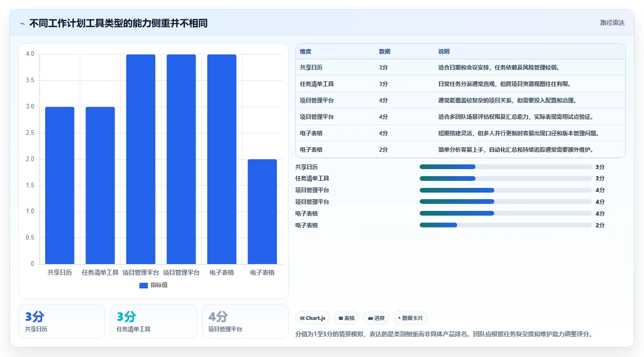Select the 数据卡片 chip
This screenshot has height=357, width=644.
[410, 318]
